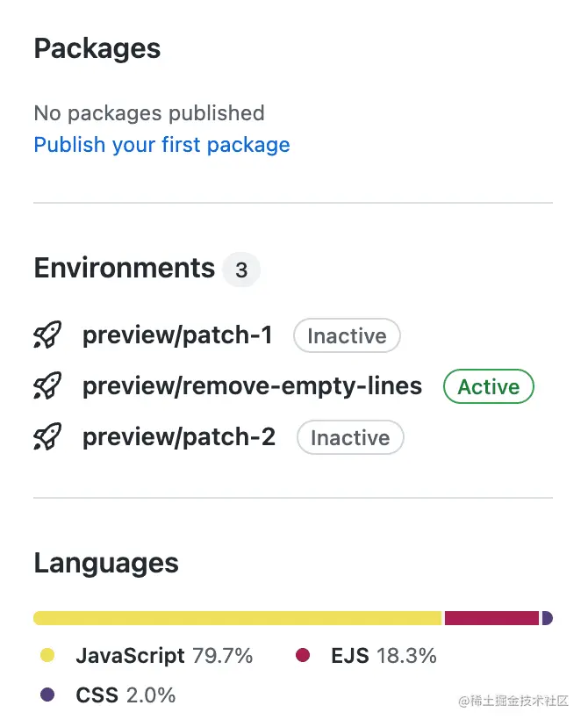Open the preview/patch-2 environment
588x727 pixels.
point(179,437)
